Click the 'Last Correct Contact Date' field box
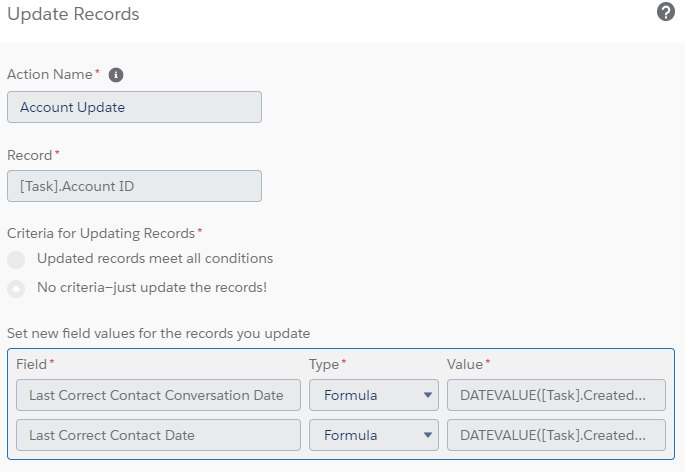Viewport: 685px width, 472px height. pyautogui.click(x=158, y=435)
